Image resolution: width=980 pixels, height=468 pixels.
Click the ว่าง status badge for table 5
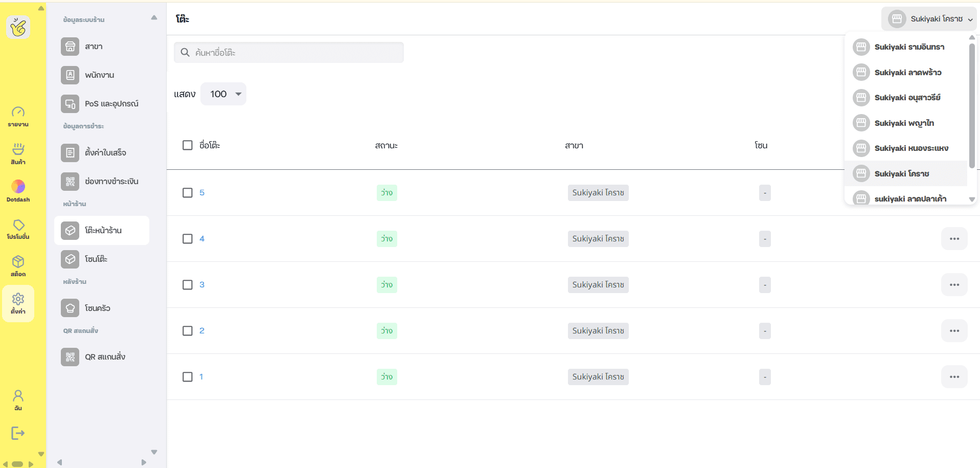[387, 193]
